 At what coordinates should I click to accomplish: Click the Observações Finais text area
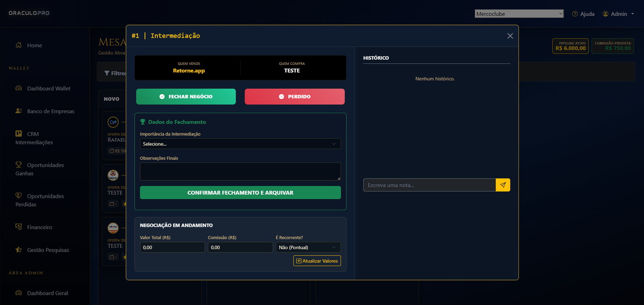(240, 172)
